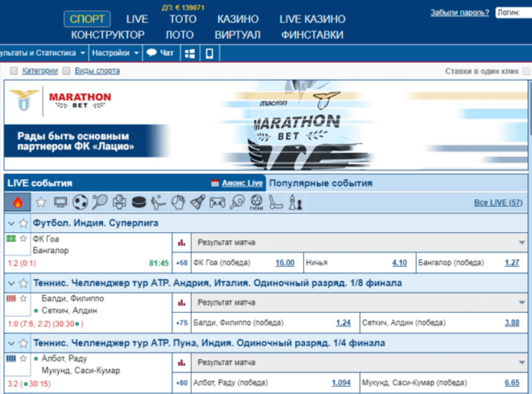The height and width of the screenshot is (394, 532).
Task: Click the Забыли пароль? link
Action: click(x=460, y=13)
